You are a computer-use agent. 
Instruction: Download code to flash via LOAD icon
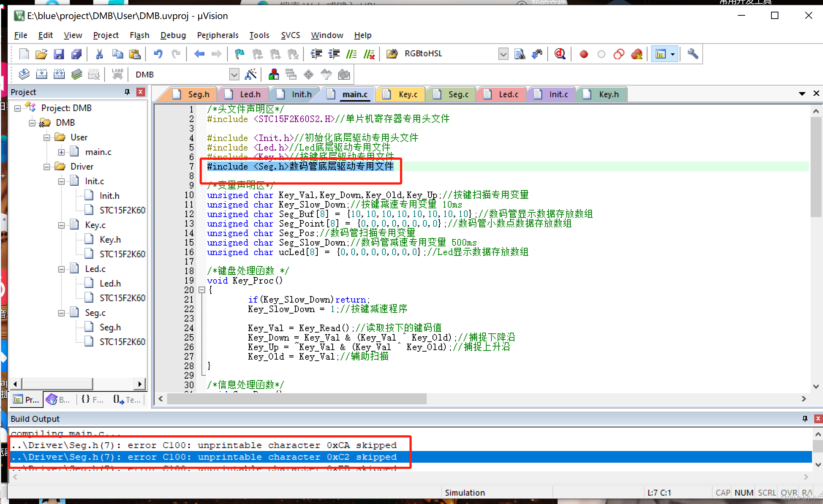click(x=117, y=74)
